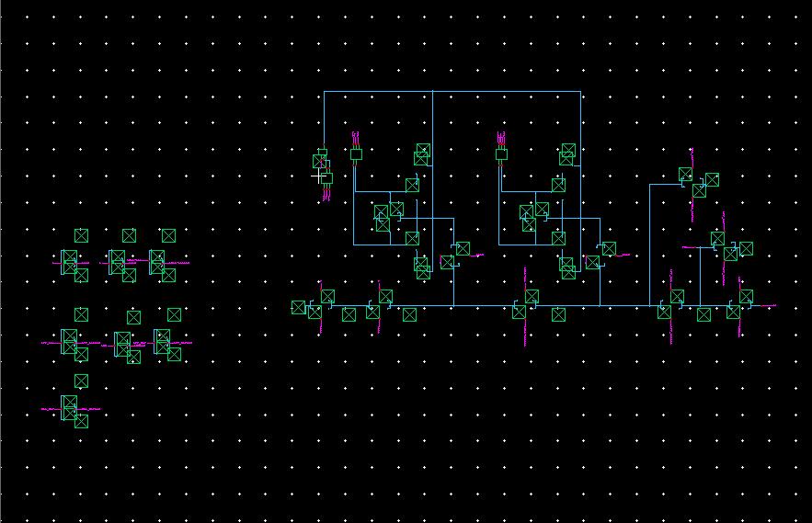Select the top-left cell in the left cell grid

coord(70,262)
